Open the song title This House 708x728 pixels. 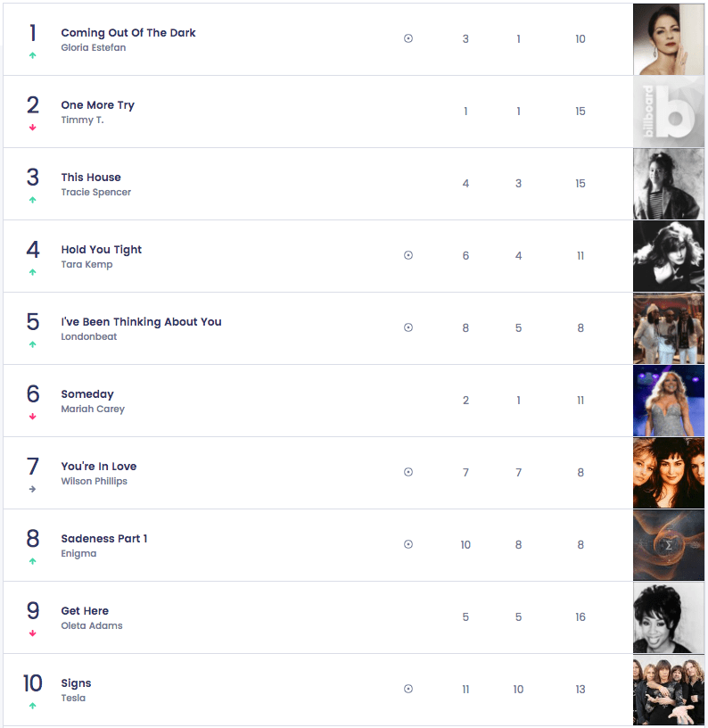(x=91, y=178)
